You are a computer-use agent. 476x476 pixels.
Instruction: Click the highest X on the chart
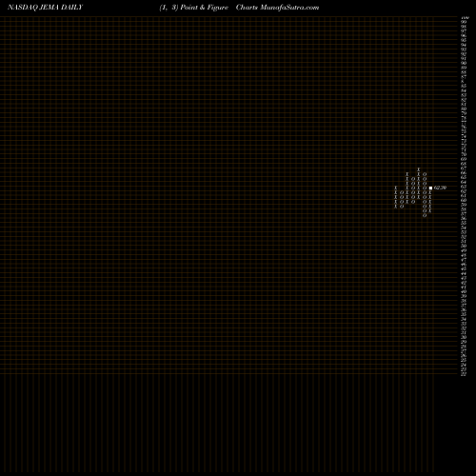(418, 169)
